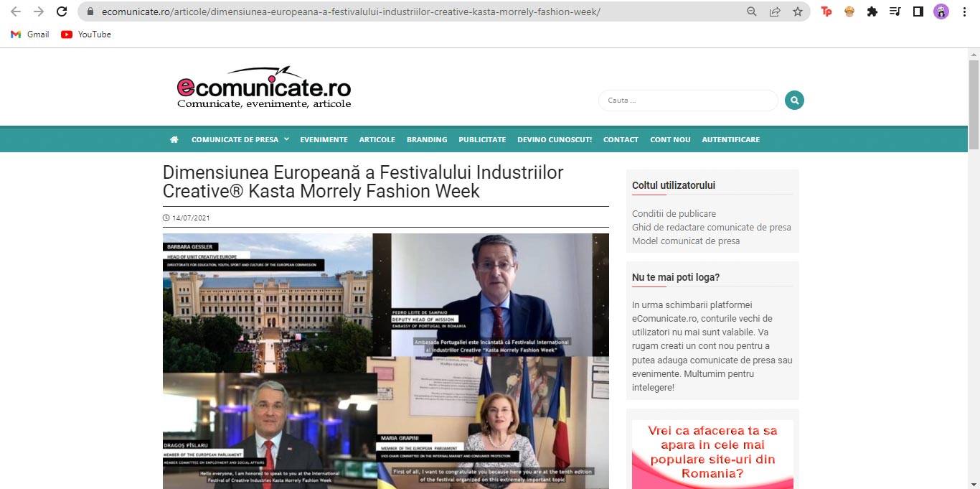Viewport: 980px width, 489px height.
Task: Open the Cont nou menu item
Action: [670, 139]
